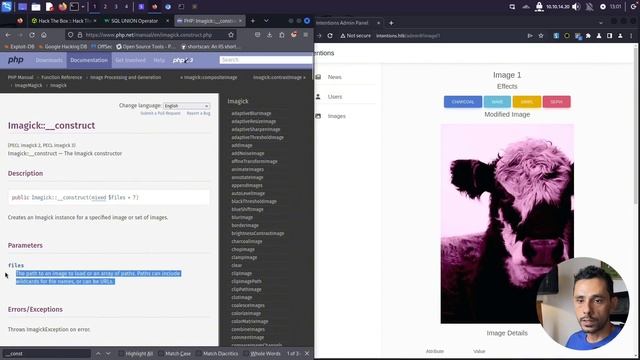Open Downloads in the php.net navbar
The width and height of the screenshot is (640, 360).
pyautogui.click(x=49, y=60)
